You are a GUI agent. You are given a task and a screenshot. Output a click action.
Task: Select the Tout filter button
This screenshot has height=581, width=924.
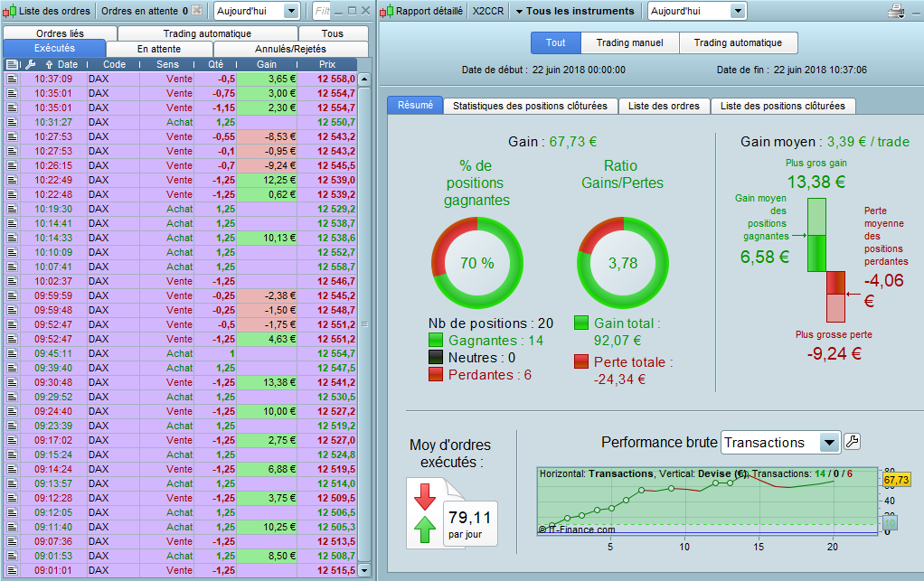[555, 42]
